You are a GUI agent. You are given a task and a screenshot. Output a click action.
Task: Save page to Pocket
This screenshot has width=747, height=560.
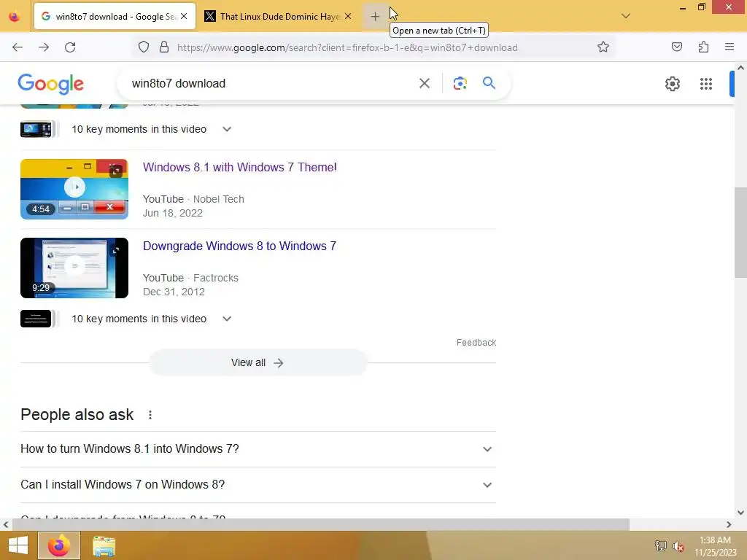pyautogui.click(x=677, y=47)
